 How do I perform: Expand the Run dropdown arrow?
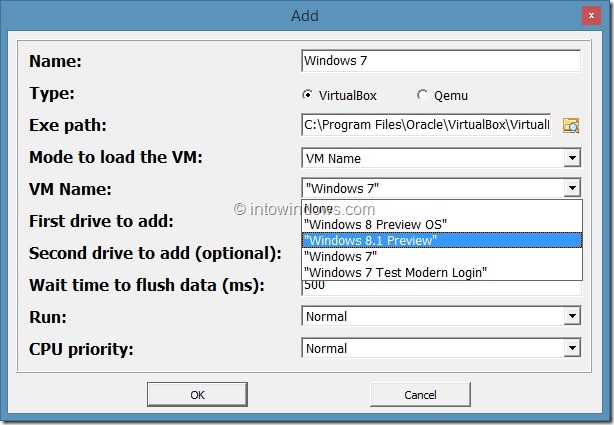572,316
